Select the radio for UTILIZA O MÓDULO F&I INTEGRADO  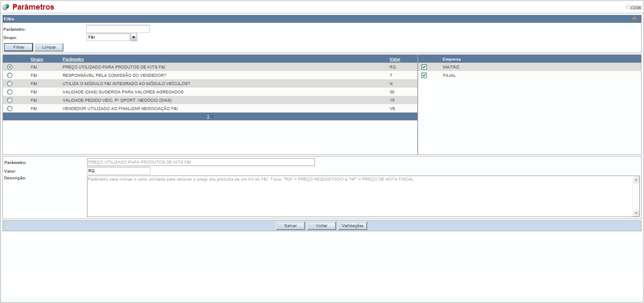point(10,83)
